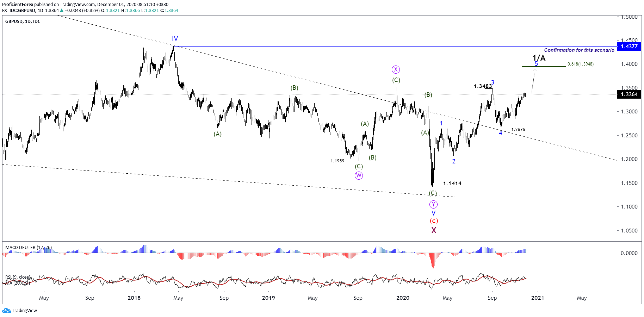The height and width of the screenshot is (317, 644).
Task: Click the green 0.618 target line
Action: [x=544, y=67]
